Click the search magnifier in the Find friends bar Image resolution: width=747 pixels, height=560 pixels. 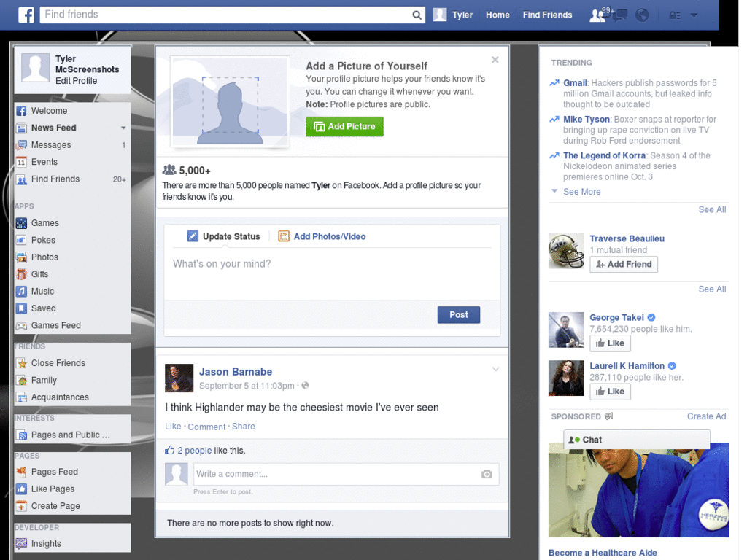(x=417, y=15)
